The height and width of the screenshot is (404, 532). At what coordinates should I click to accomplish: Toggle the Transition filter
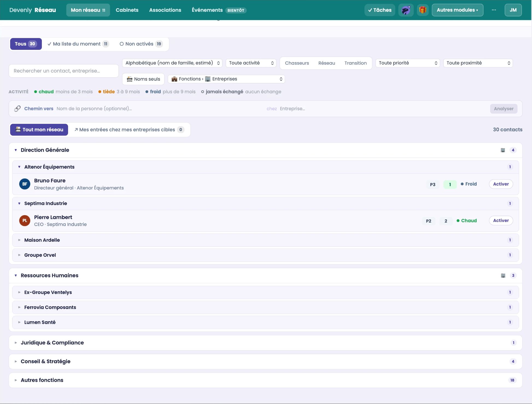point(355,63)
